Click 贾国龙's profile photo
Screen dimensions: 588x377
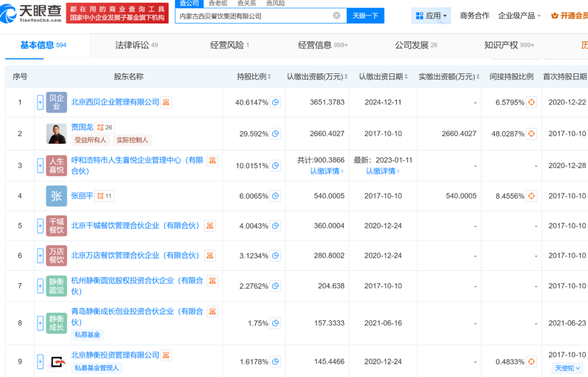[x=57, y=134]
